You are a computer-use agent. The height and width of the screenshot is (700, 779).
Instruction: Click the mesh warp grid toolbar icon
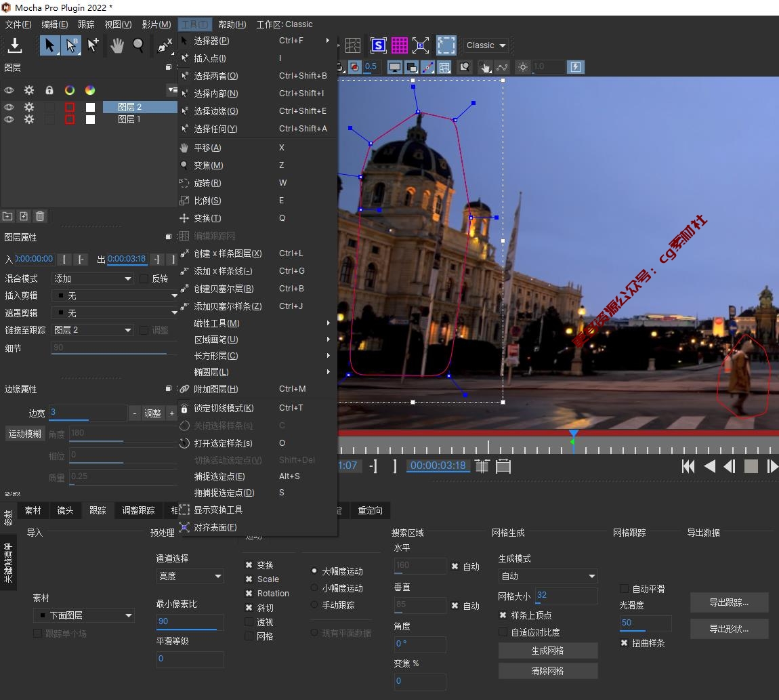pyautogui.click(x=353, y=45)
